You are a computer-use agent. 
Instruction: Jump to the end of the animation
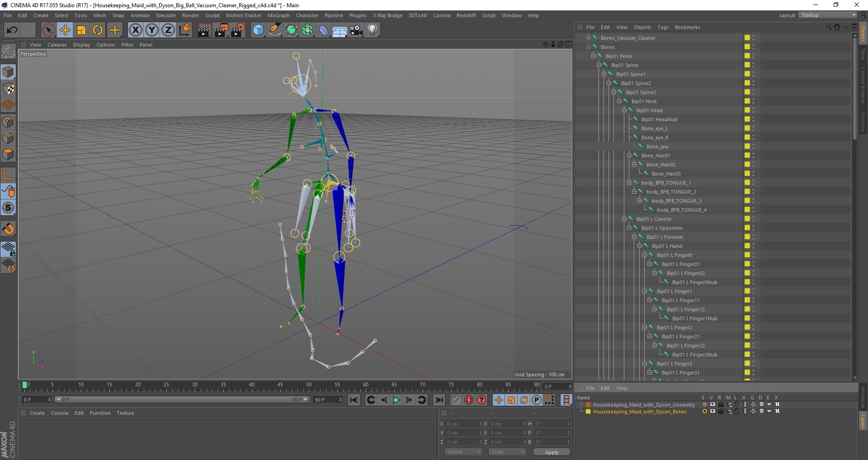439,400
